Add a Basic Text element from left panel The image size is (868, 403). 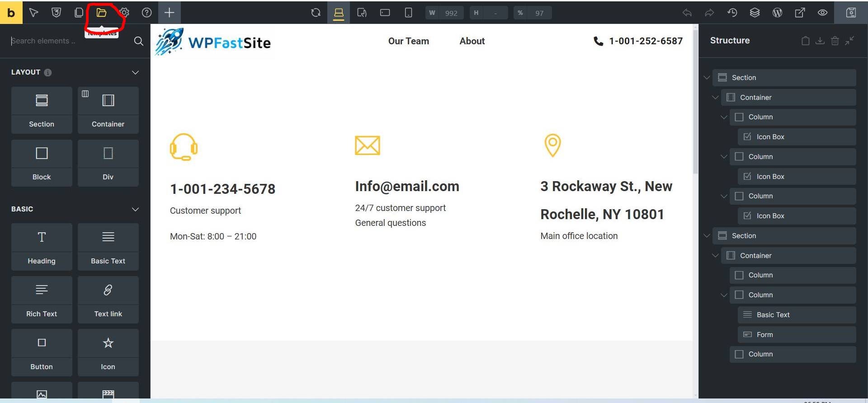point(108,247)
